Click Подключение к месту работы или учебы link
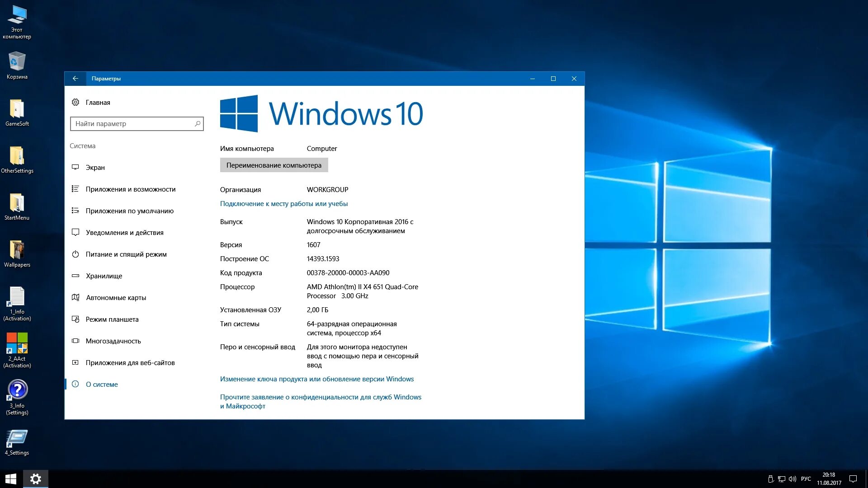 click(284, 204)
